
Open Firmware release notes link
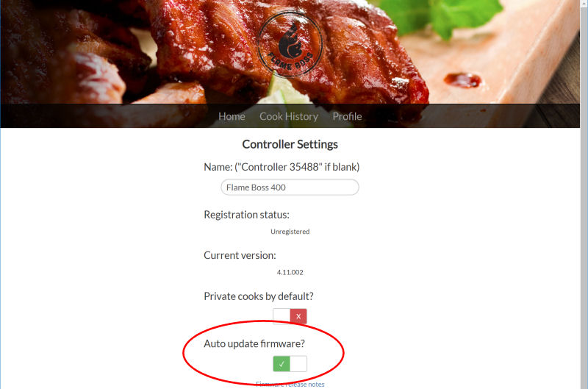290,384
